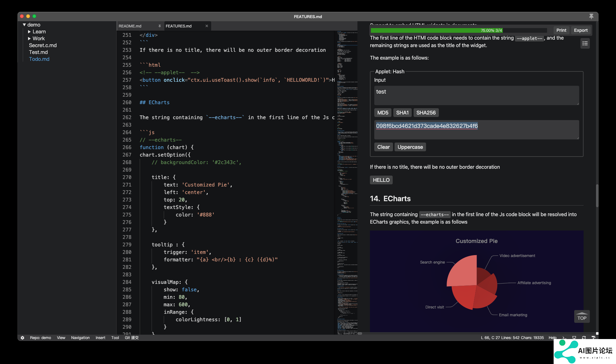Screen dimensions: 616x364
Task: Compute hash with MD5 button
Action: [383, 113]
